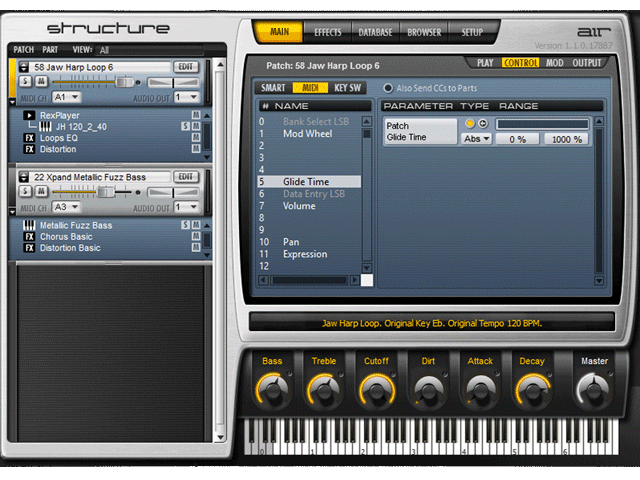Select the JH 120_2_40 keyboard part icon
Screen dimensions: 640x480
coord(45,127)
